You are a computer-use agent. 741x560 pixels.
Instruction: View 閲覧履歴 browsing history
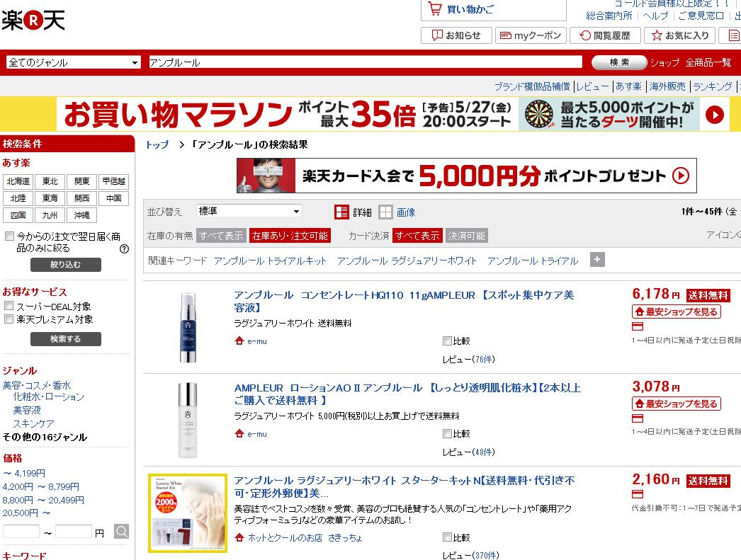coord(605,35)
